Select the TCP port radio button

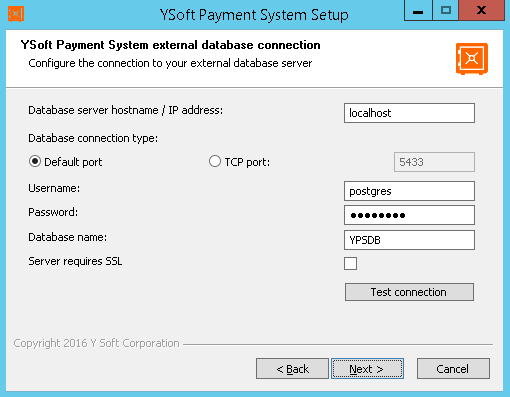(x=215, y=161)
